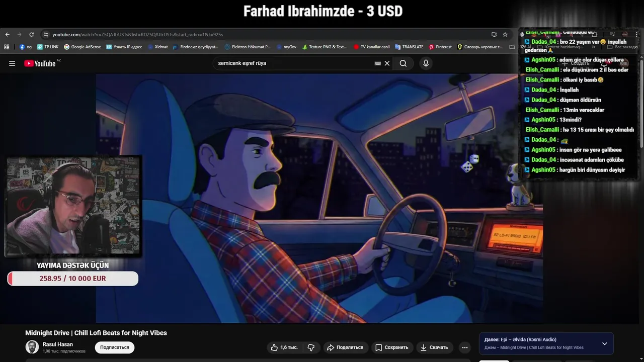Open the Texture PNG & Text bookmark

coord(324,47)
